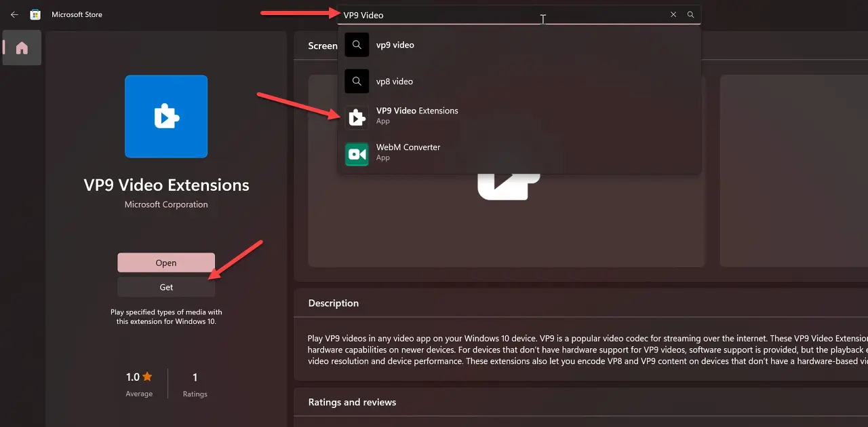Viewport: 868px width, 427px height.
Task: Click the search magnifier button
Action: click(x=690, y=14)
